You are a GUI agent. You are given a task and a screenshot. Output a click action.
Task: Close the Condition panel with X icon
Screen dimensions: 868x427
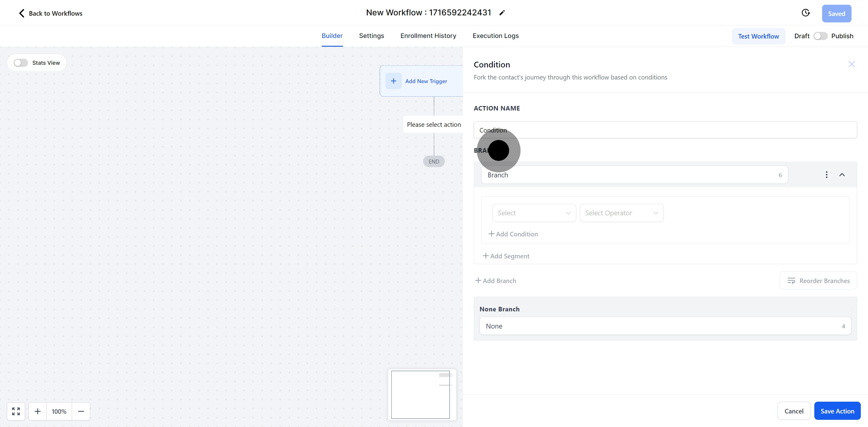(851, 64)
